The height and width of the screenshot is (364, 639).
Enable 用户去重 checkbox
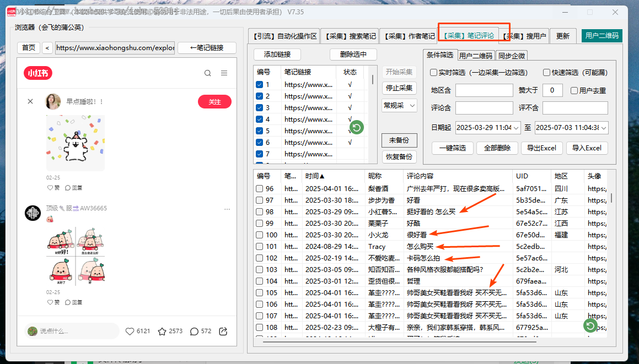pyautogui.click(x=574, y=90)
